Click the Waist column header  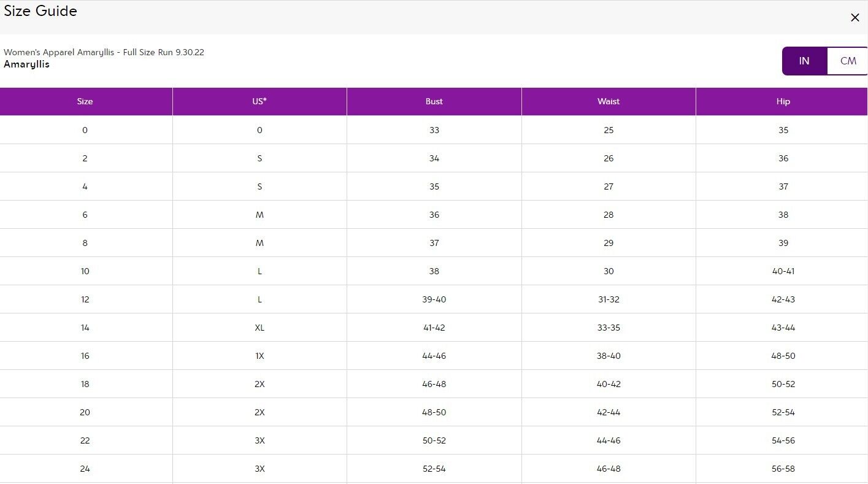click(x=609, y=101)
